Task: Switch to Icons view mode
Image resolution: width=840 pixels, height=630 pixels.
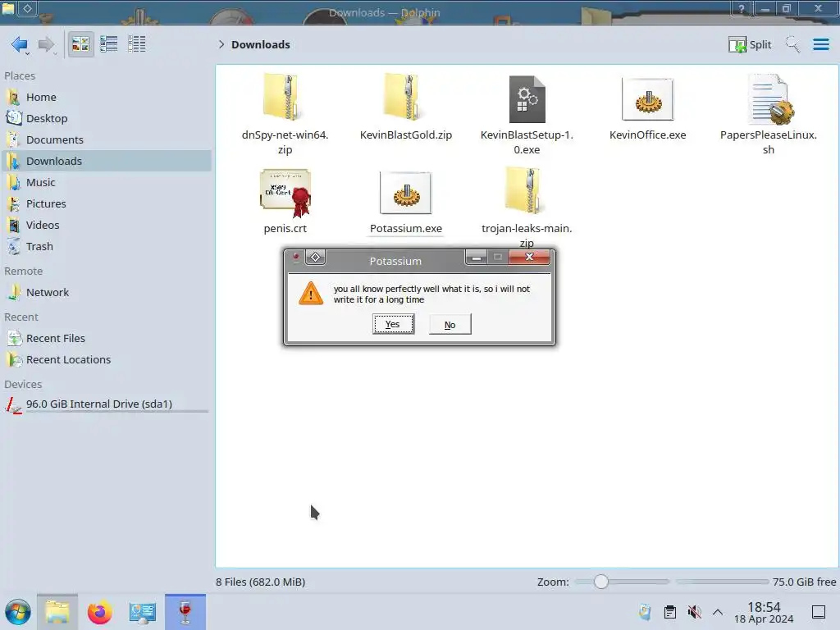Action: 80,44
